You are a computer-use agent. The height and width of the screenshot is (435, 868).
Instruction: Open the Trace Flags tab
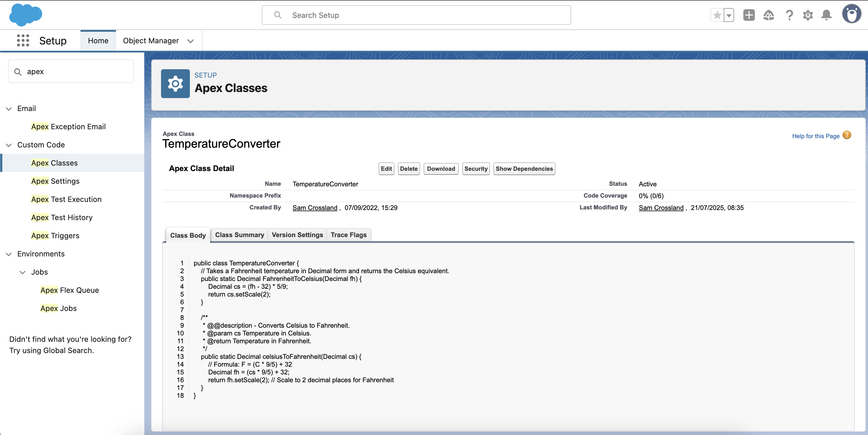[x=348, y=235]
